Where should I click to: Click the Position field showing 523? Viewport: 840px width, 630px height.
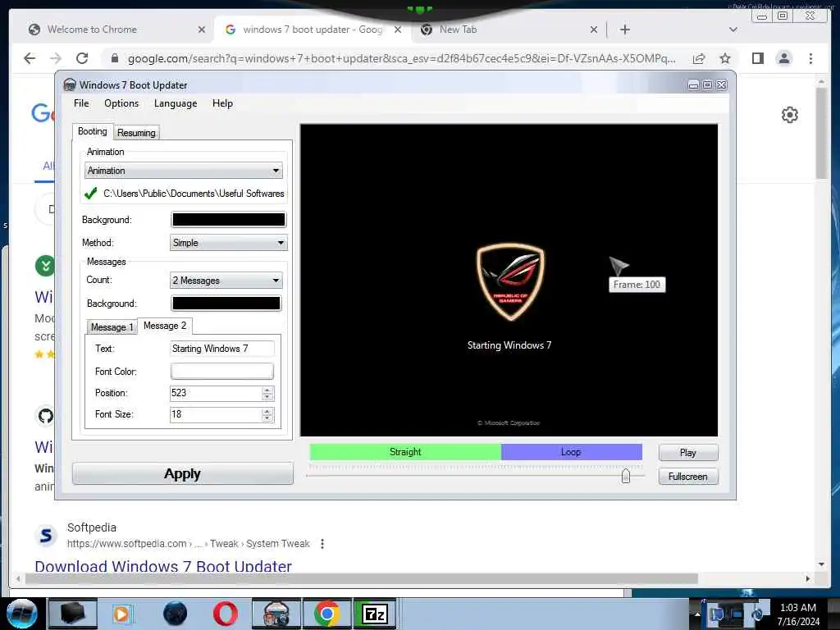pos(216,393)
